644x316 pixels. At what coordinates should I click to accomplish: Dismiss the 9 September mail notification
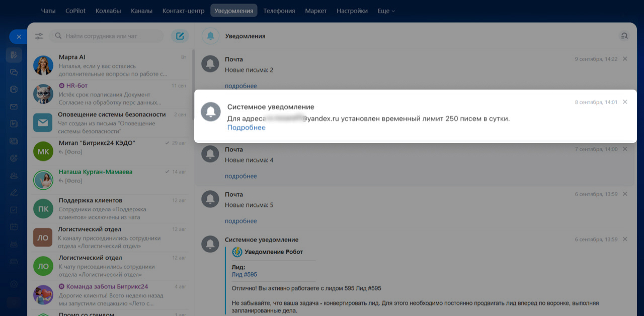pos(625,59)
